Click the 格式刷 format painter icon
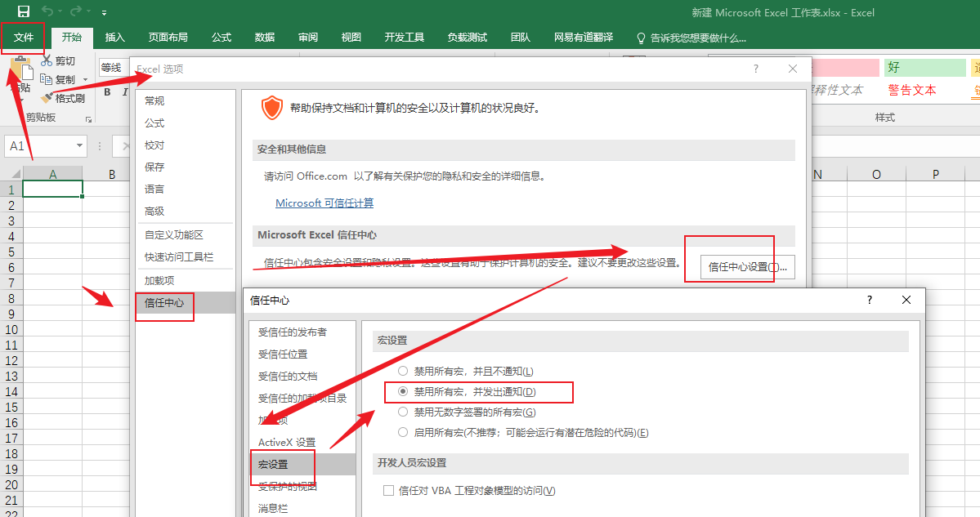Image resolution: width=980 pixels, height=517 pixels. pyautogui.click(x=47, y=98)
